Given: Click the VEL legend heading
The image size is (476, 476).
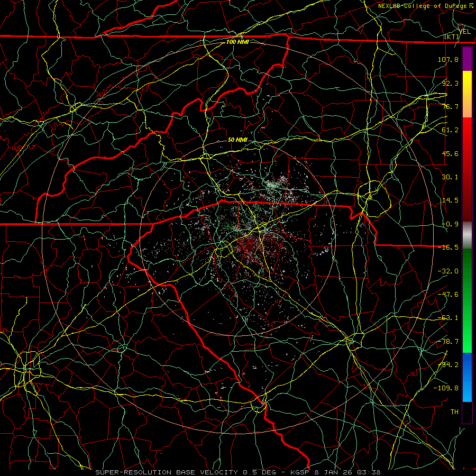Looking at the screenshot, I should click(464, 31).
